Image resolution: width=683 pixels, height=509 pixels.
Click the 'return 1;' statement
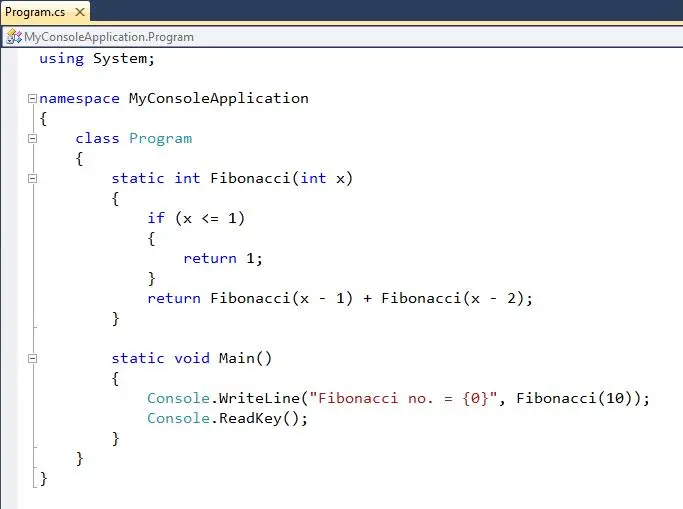click(223, 258)
